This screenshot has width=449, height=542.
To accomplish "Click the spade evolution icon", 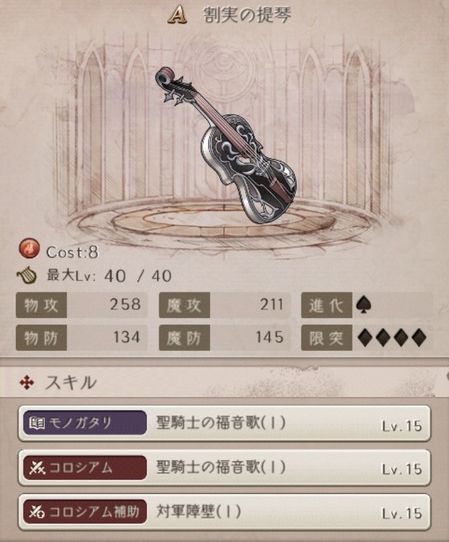I will (x=364, y=305).
